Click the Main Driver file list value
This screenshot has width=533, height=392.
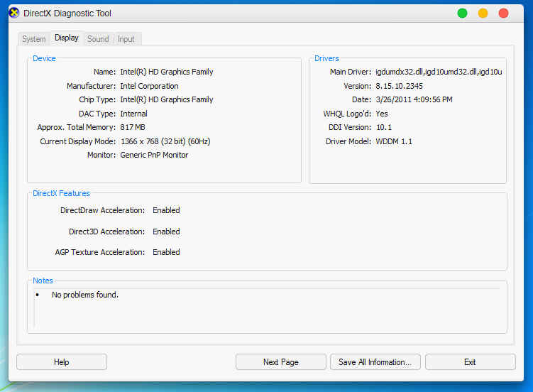[x=439, y=72]
